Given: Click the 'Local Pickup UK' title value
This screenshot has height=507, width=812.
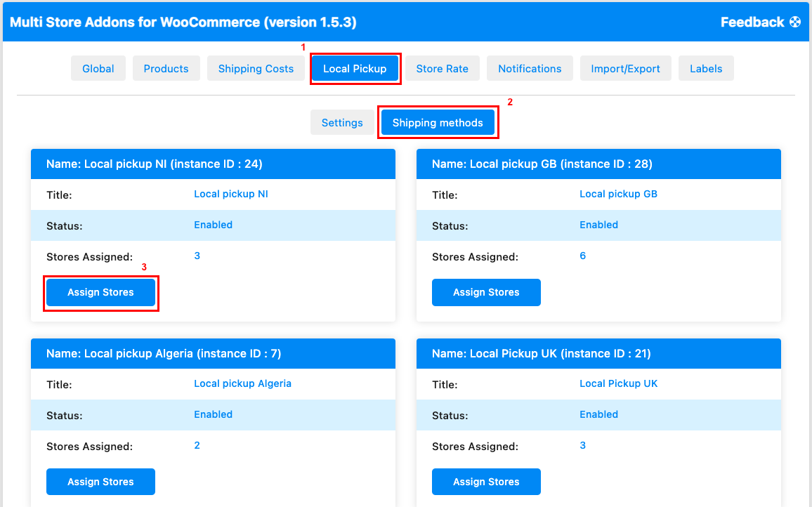Looking at the screenshot, I should coord(618,383).
